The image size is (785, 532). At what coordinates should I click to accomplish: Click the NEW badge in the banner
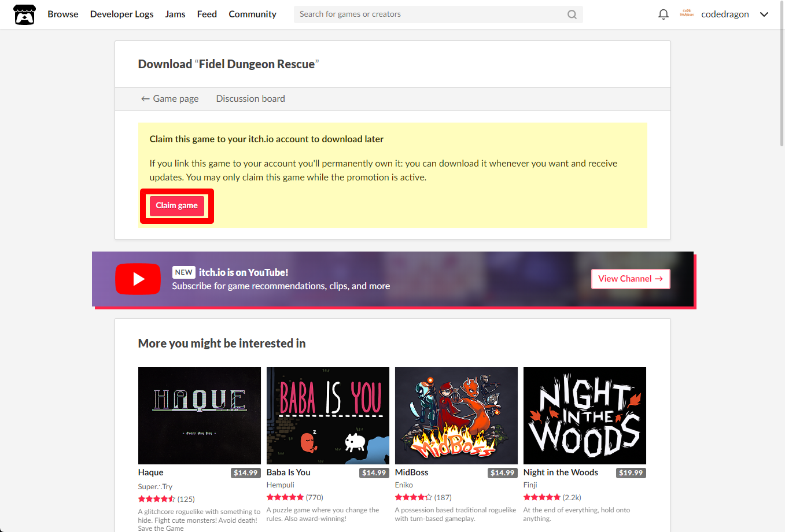pos(184,272)
